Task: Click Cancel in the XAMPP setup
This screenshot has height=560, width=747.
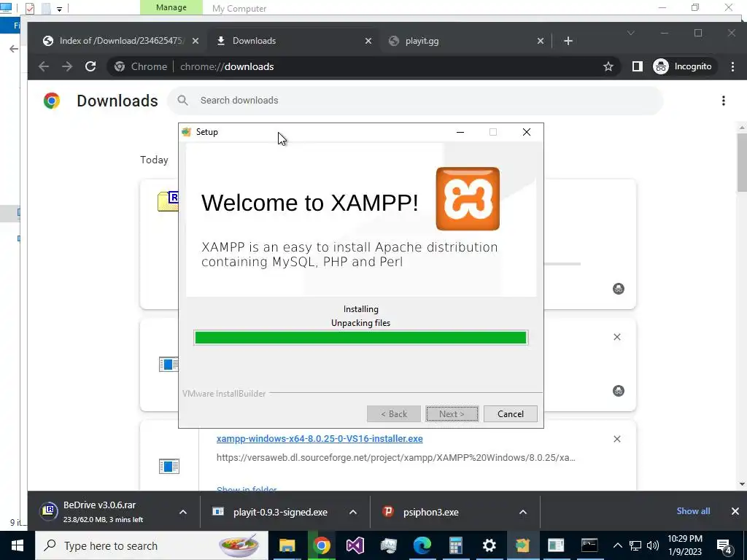Action: 510,414
